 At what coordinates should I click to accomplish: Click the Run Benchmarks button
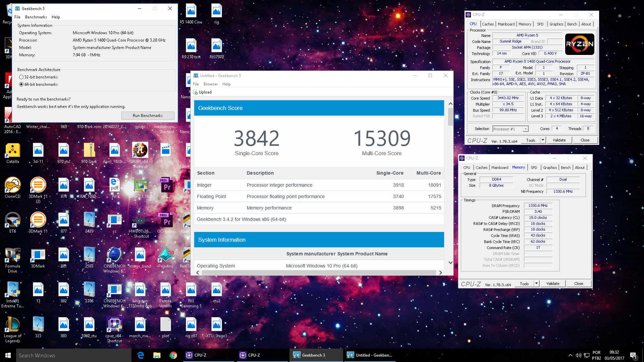point(148,116)
